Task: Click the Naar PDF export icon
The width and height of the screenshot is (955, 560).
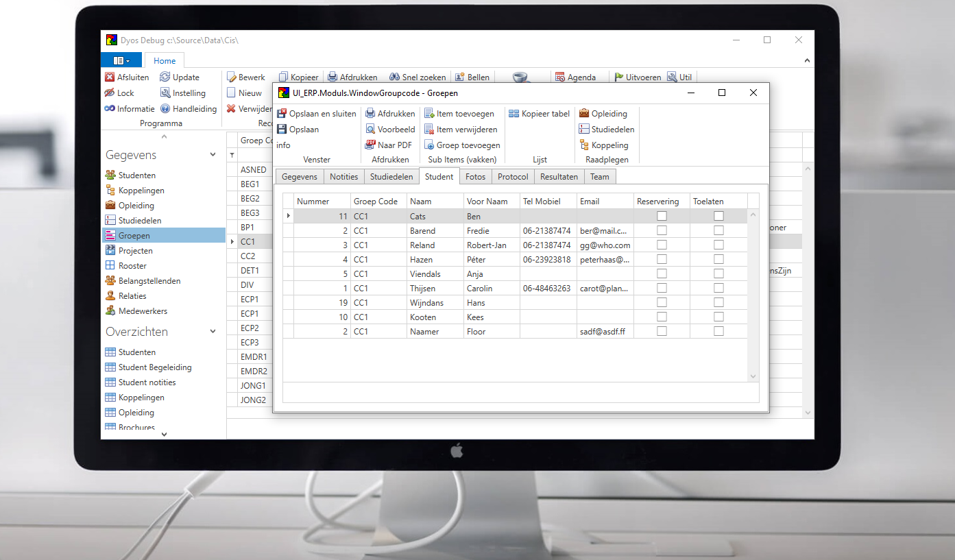Action: click(370, 145)
